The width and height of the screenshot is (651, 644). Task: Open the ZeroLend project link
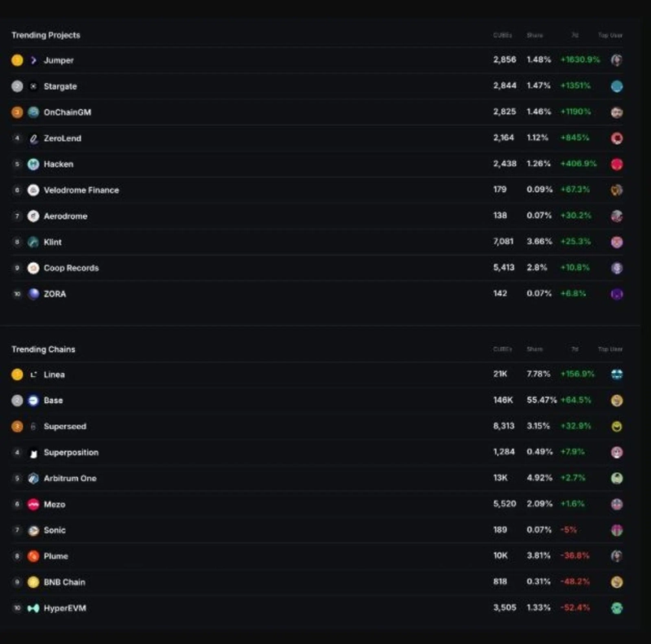click(63, 138)
